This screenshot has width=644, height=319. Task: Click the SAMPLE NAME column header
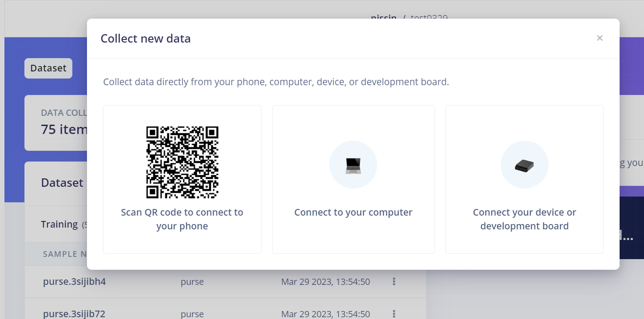pyautogui.click(x=65, y=254)
